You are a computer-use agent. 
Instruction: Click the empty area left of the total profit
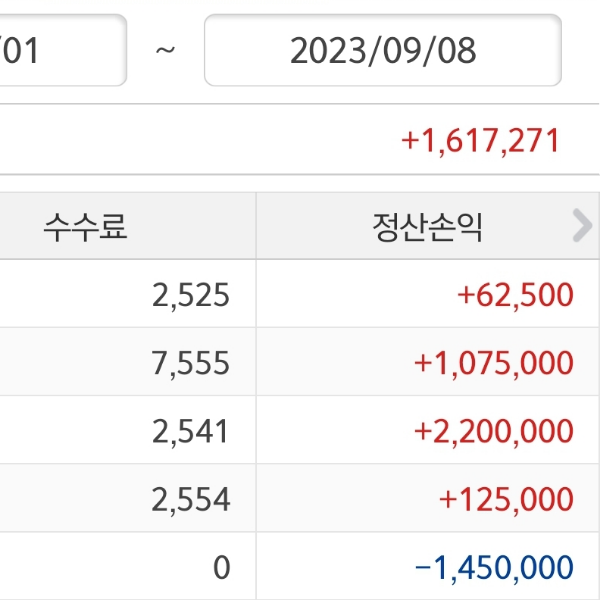(180, 141)
